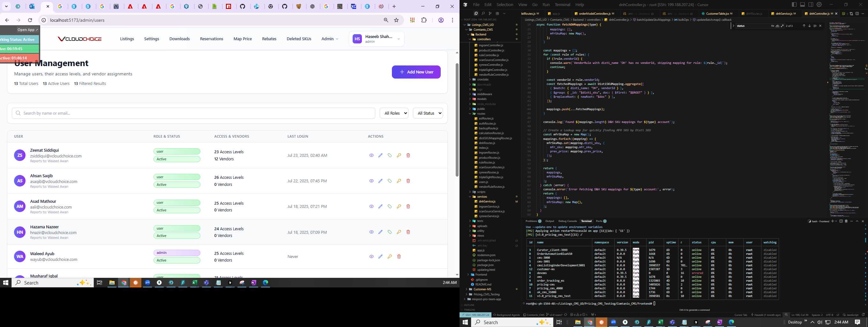868x327 pixels.
Task: Expand the Admin navigation dropdown
Action: click(330, 39)
